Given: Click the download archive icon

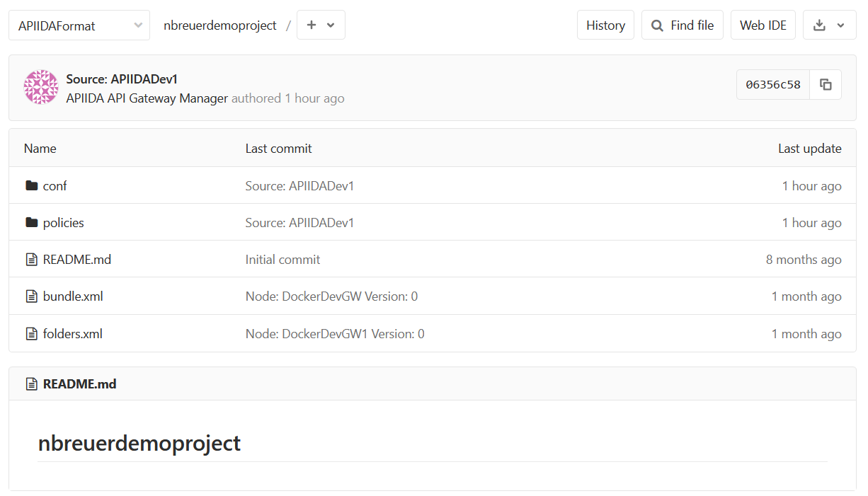Looking at the screenshot, I should pyautogui.click(x=820, y=25).
